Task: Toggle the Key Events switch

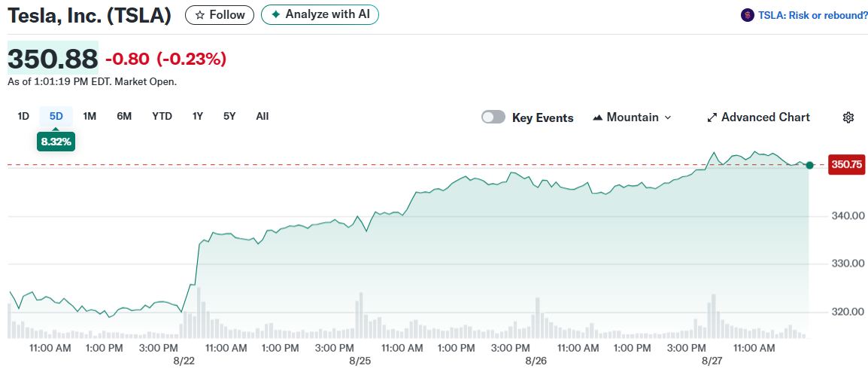Action: (x=493, y=117)
